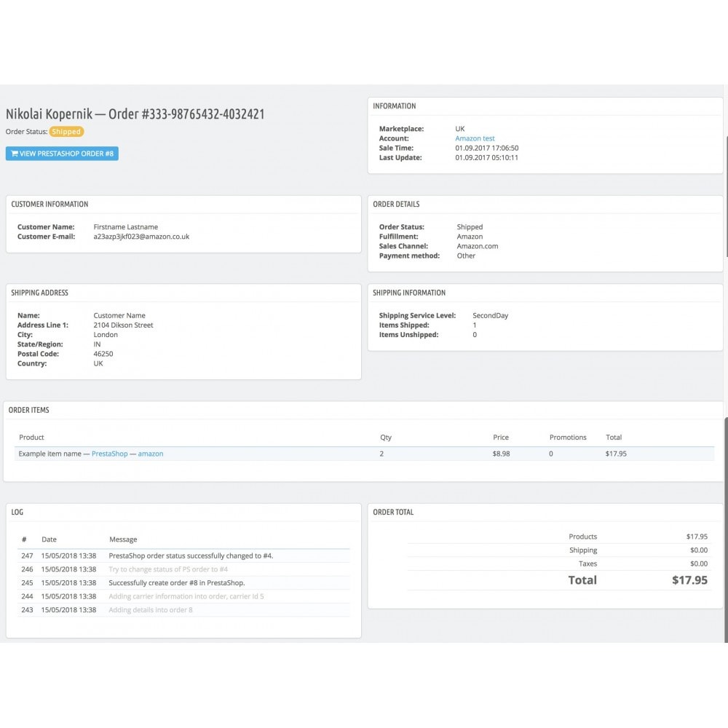
Task: Select the address 2104 Dikson Street
Action: (123, 325)
